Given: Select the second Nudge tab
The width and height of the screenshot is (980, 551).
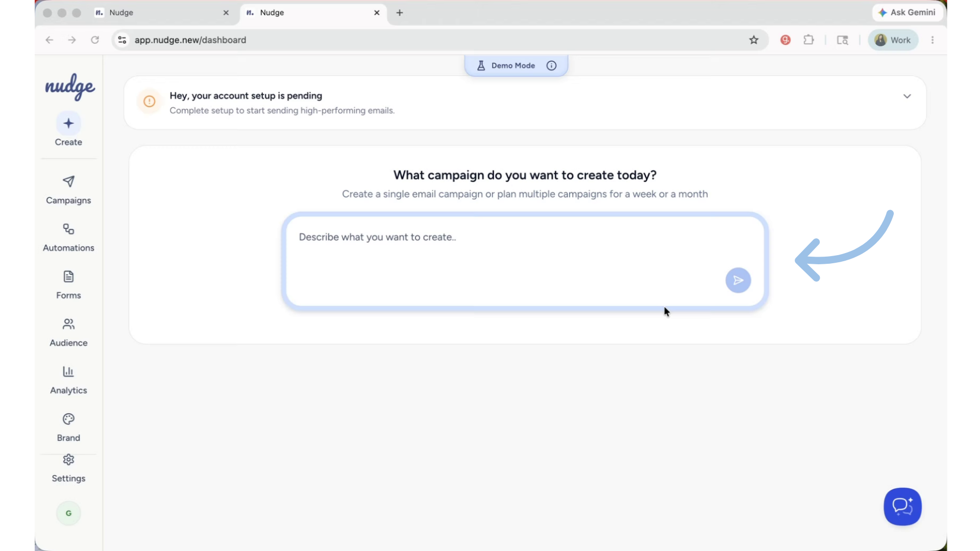Looking at the screenshot, I should [313, 13].
